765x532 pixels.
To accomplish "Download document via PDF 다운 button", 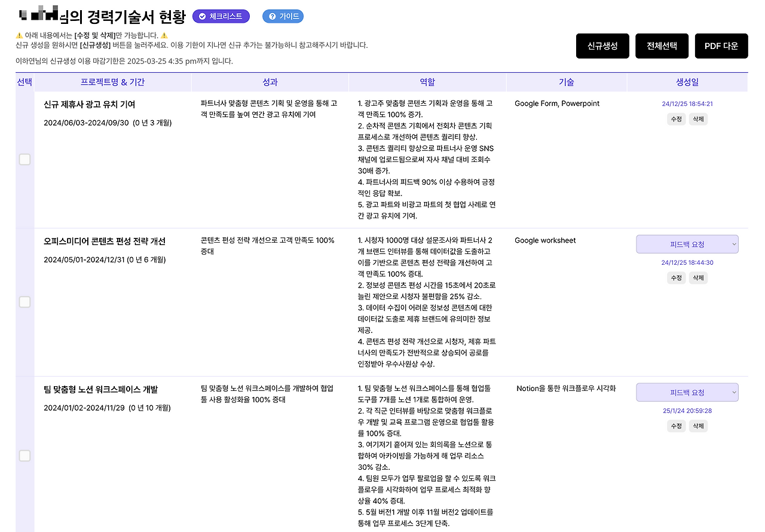I will (x=721, y=45).
